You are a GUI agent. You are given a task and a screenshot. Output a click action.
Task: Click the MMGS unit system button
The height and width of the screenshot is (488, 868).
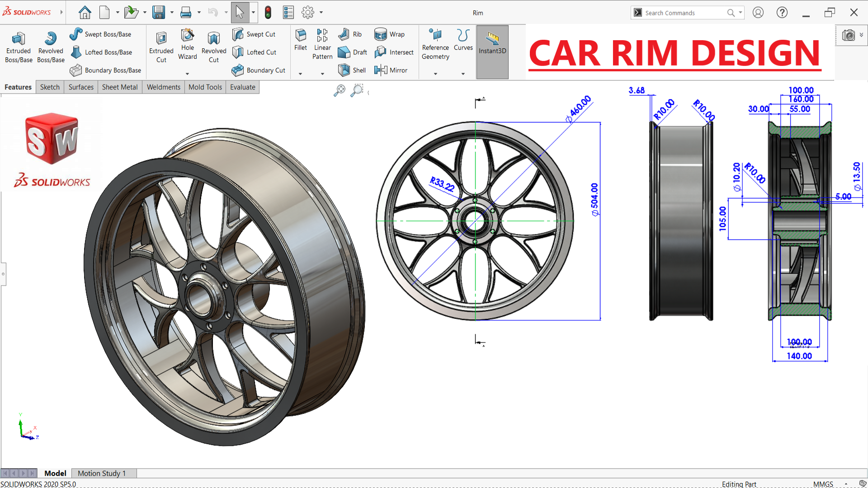point(823,484)
